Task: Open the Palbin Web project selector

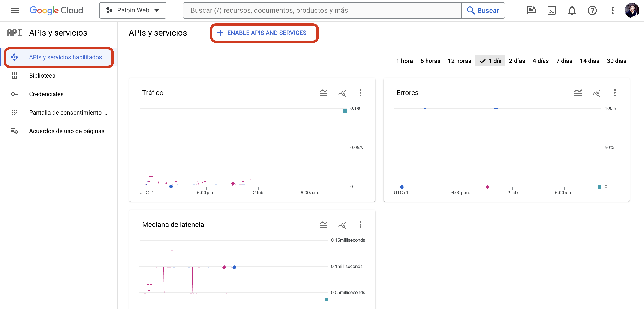Action: click(x=133, y=10)
